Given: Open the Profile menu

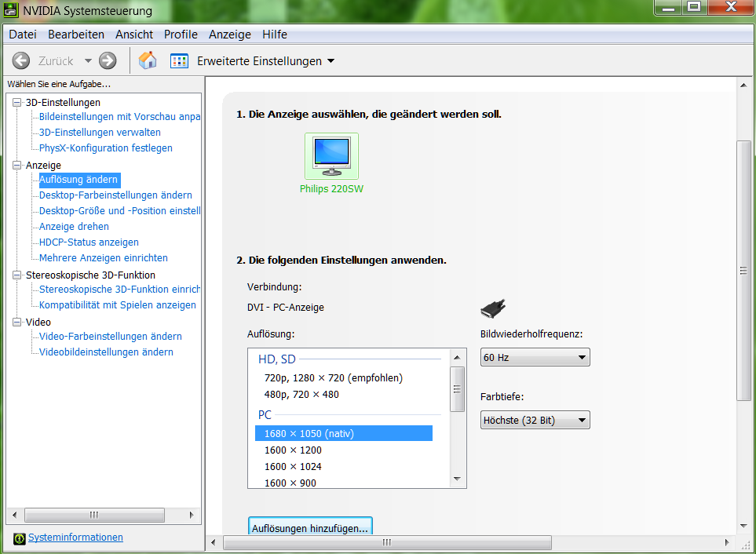Looking at the screenshot, I should pyautogui.click(x=181, y=35).
